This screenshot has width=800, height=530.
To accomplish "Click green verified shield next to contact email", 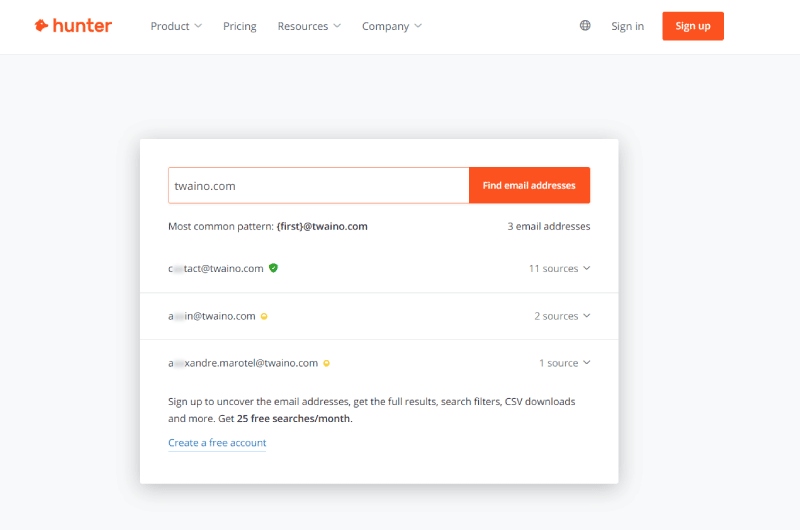I will click(x=273, y=268).
